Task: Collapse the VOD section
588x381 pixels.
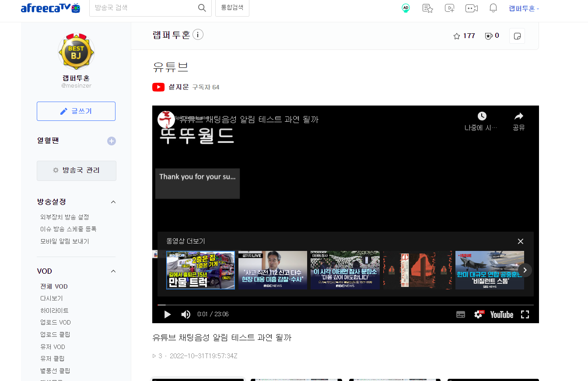Action: point(113,271)
